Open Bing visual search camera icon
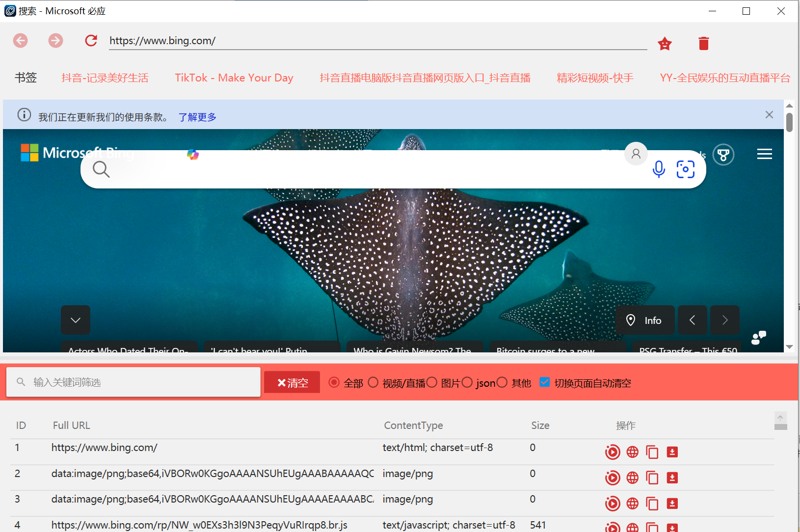 [x=685, y=169]
